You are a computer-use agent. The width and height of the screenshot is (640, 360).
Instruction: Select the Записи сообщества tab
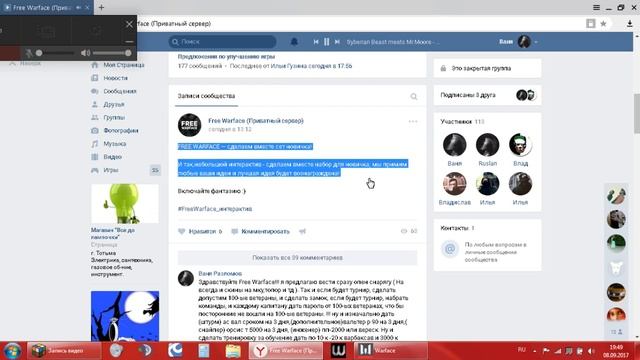(x=206, y=96)
